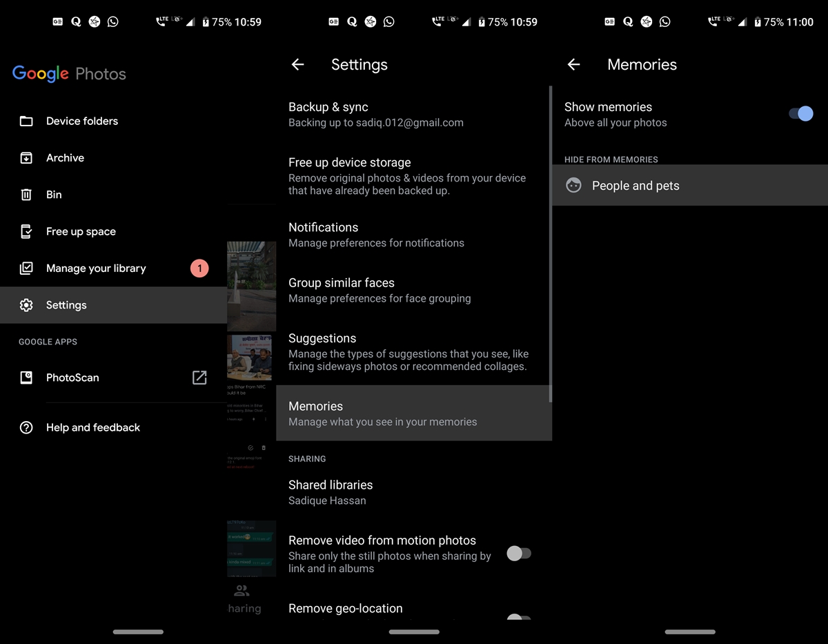
Task: Tap the Sharing people icon
Action: (241, 591)
